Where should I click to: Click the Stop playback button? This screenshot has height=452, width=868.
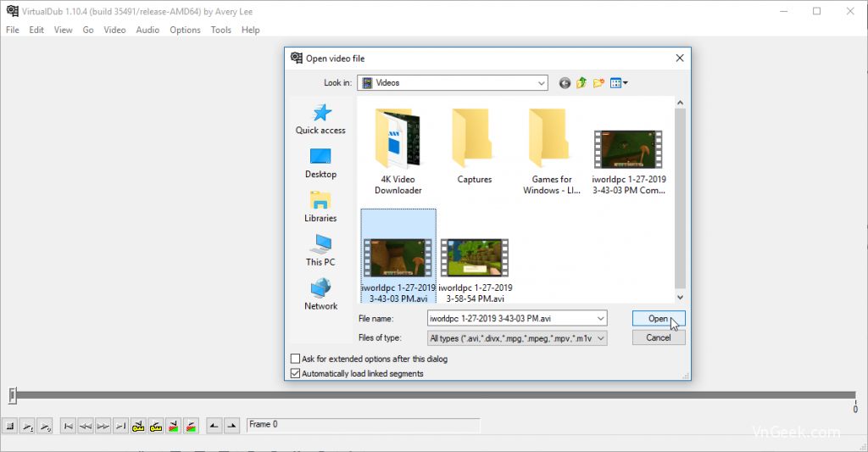pyautogui.click(x=10, y=426)
